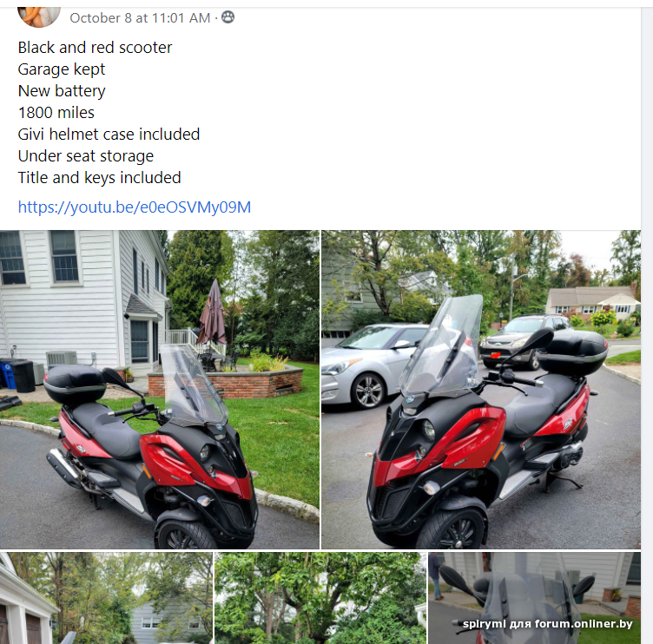
Task: Click the 'New battery' text line
Action: 62,91
